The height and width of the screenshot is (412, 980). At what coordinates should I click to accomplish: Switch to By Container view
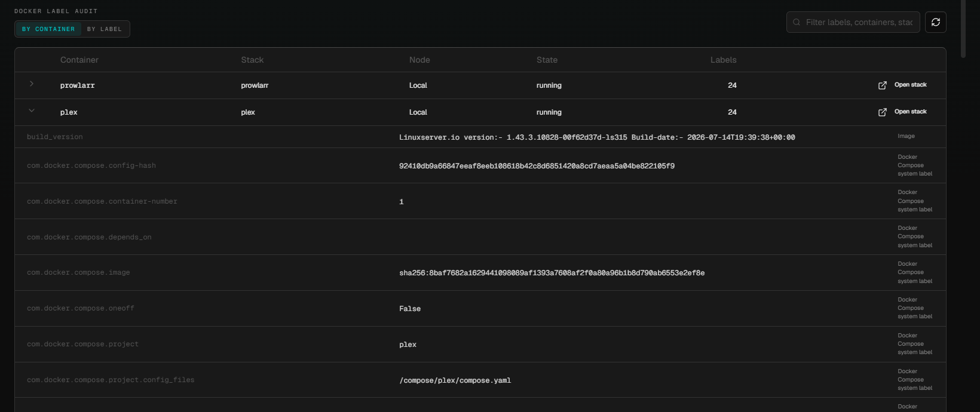pos(48,29)
